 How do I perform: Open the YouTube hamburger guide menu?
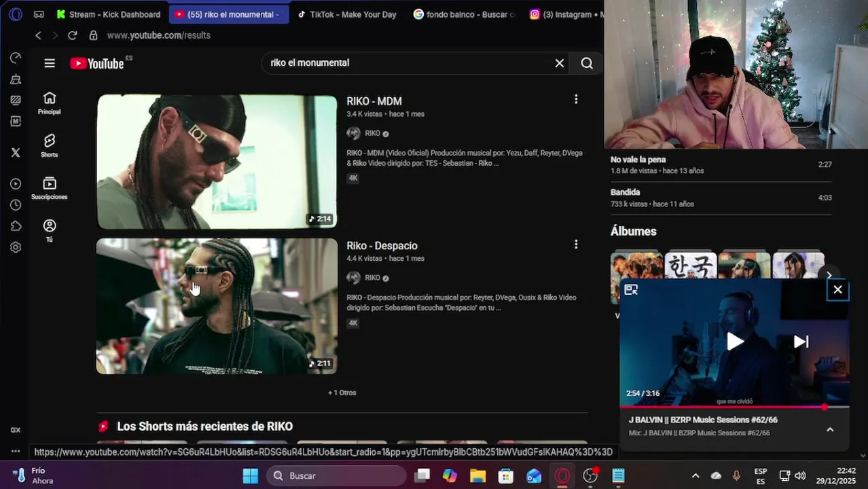pyautogui.click(x=50, y=63)
